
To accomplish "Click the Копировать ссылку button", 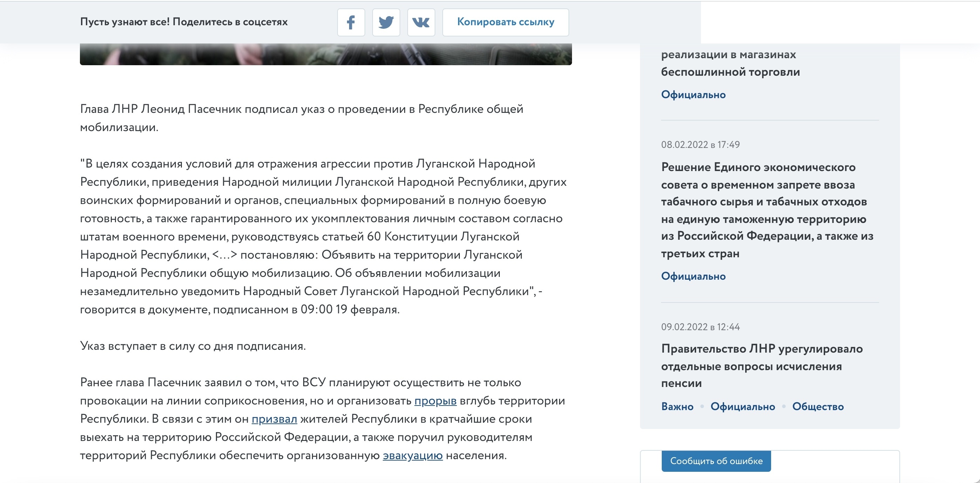I will pos(505,22).
